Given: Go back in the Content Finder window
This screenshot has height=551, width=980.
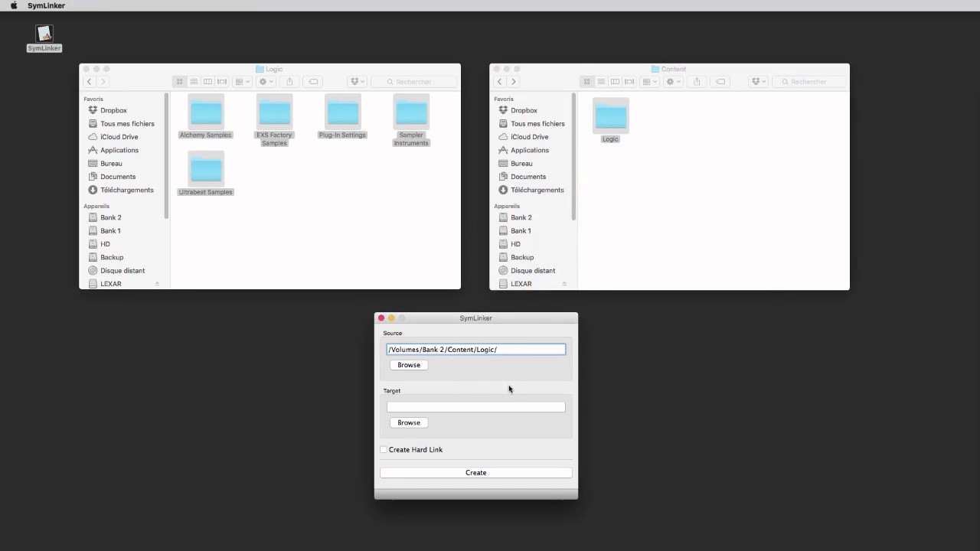Looking at the screenshot, I should 500,82.
